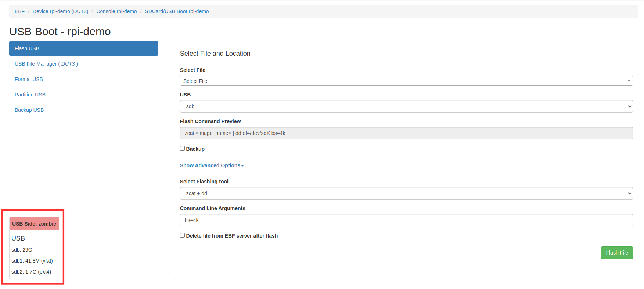The height and width of the screenshot is (289, 644).
Task: Enable the Backup checkbox
Action: [x=182, y=149]
